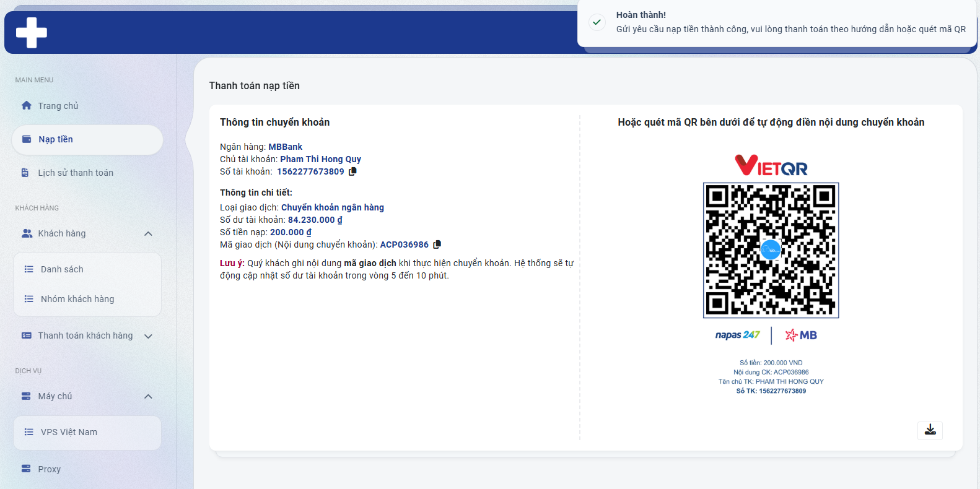980x489 pixels.
Task: Click the VietQR code image
Action: [771, 250]
